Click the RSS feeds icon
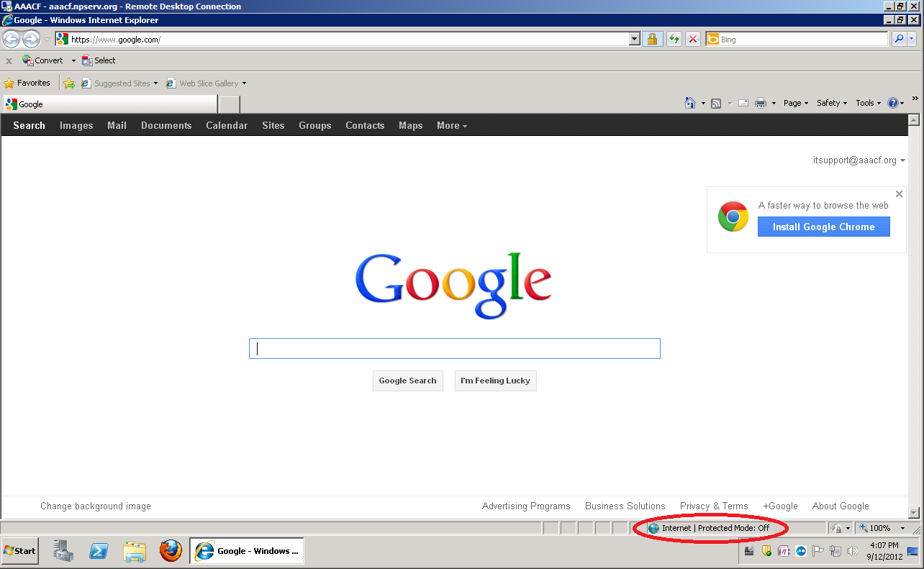Screen dimensions: 924x569 [716, 103]
